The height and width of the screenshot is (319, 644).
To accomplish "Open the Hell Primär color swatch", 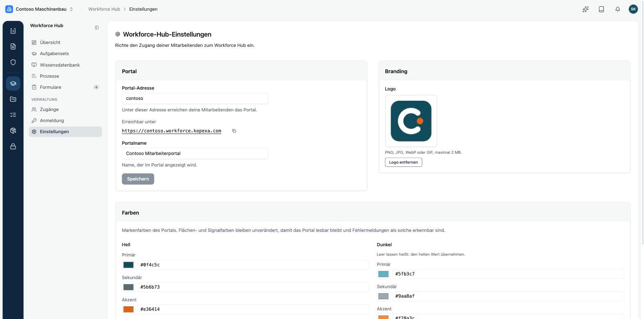I will [129, 265].
